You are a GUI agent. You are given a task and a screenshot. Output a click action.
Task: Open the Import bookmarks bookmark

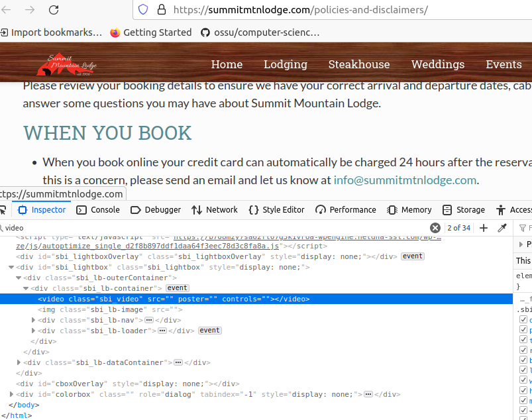pos(51,32)
